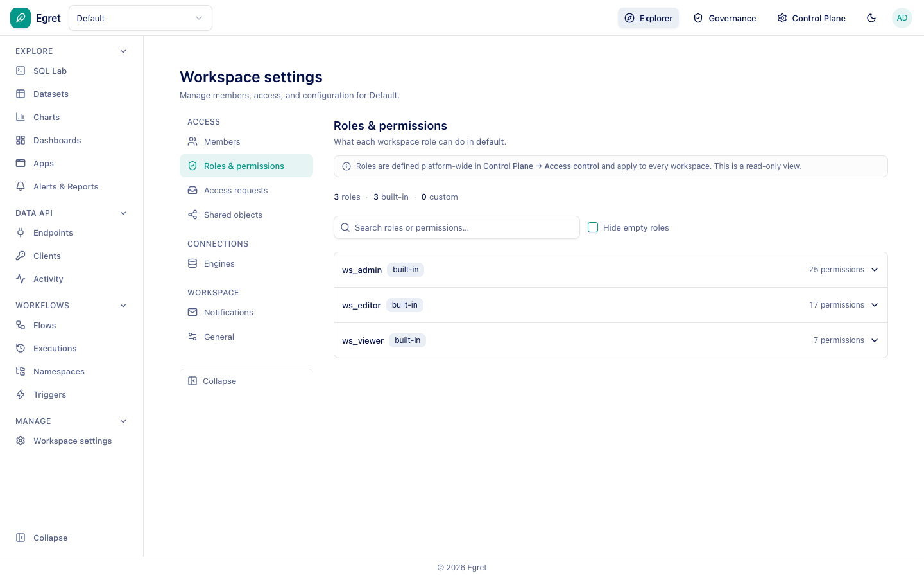The width and height of the screenshot is (924, 578).
Task: Select Roles & permissions in settings nav
Action: click(246, 166)
